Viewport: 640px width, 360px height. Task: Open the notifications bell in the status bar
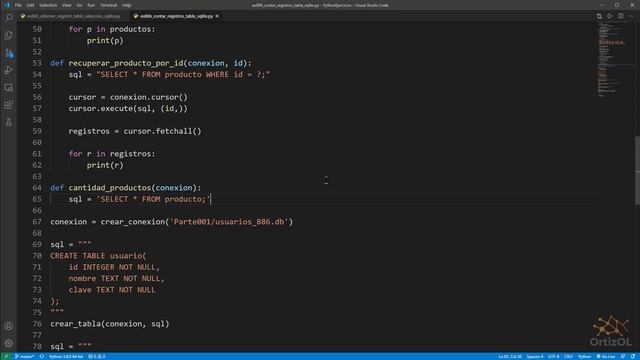click(633, 356)
